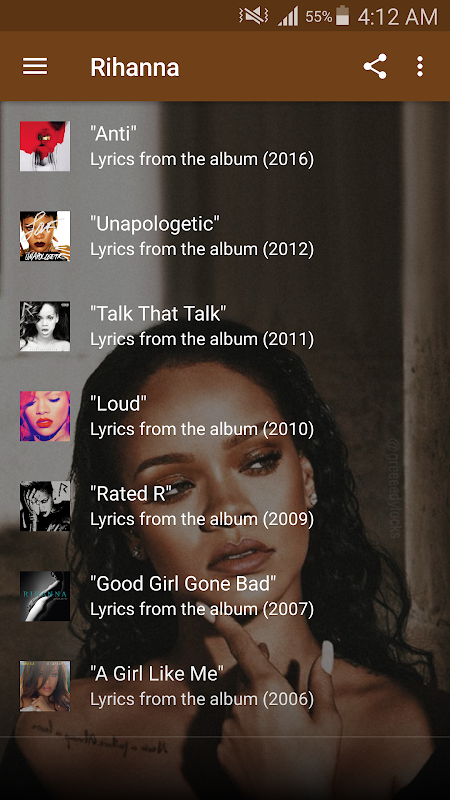The width and height of the screenshot is (450, 800).
Task: Select the "Anti" album title
Action: coord(114,134)
